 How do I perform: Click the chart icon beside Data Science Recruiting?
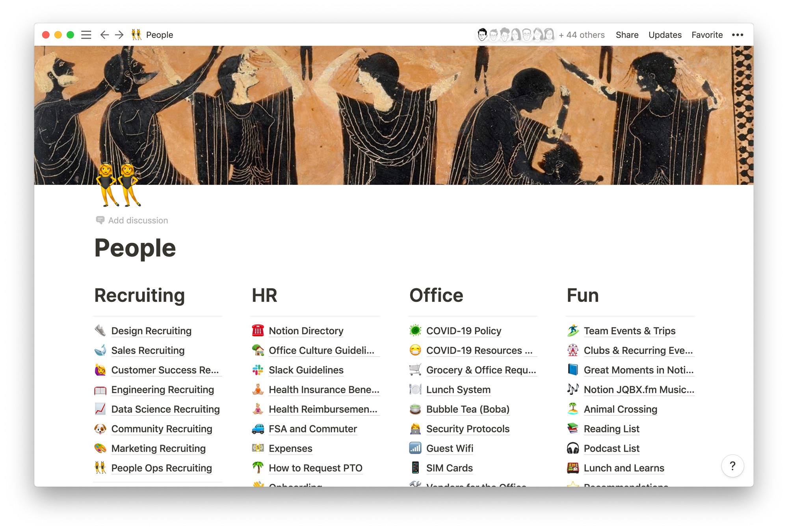point(100,409)
